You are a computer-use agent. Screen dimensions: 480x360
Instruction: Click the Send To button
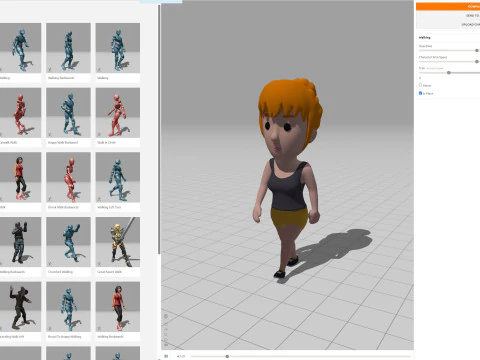[x=448, y=15]
